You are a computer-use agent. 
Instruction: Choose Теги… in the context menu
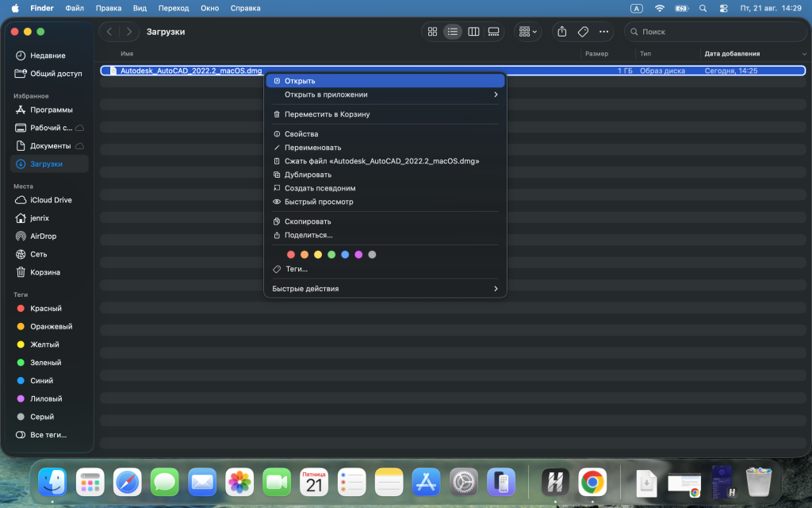coord(385,269)
